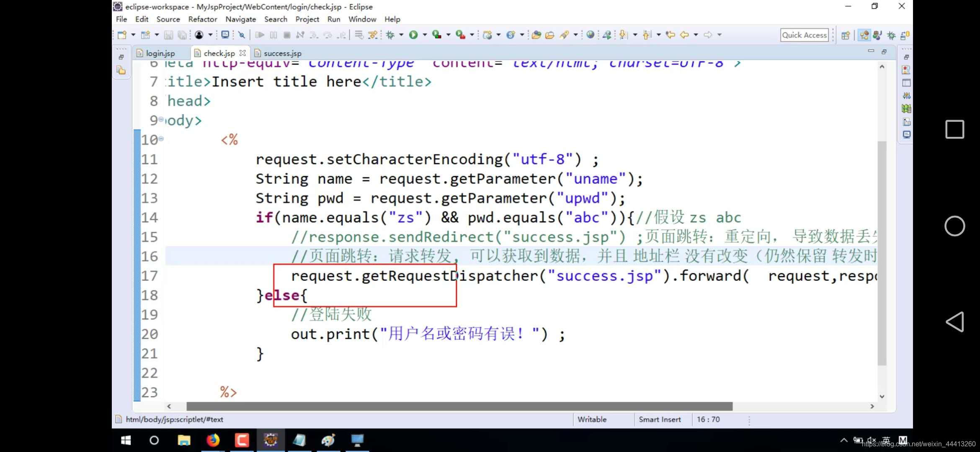Click the Save icon in the toolbar
The image size is (980, 452).
pos(168,35)
